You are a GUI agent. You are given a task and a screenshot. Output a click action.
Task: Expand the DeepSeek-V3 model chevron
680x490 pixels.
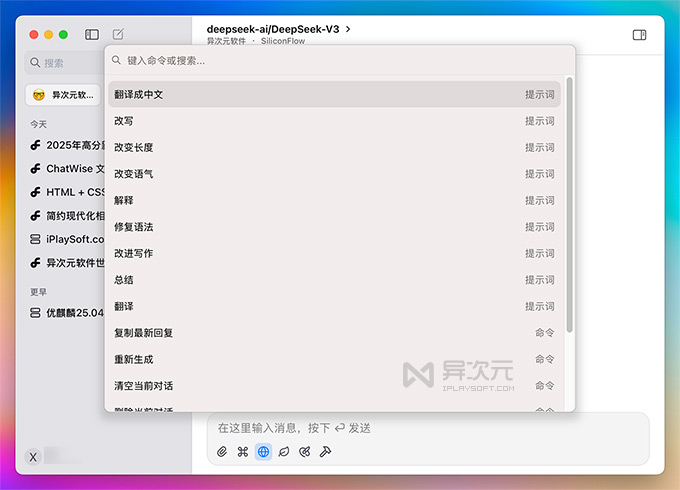(x=348, y=29)
